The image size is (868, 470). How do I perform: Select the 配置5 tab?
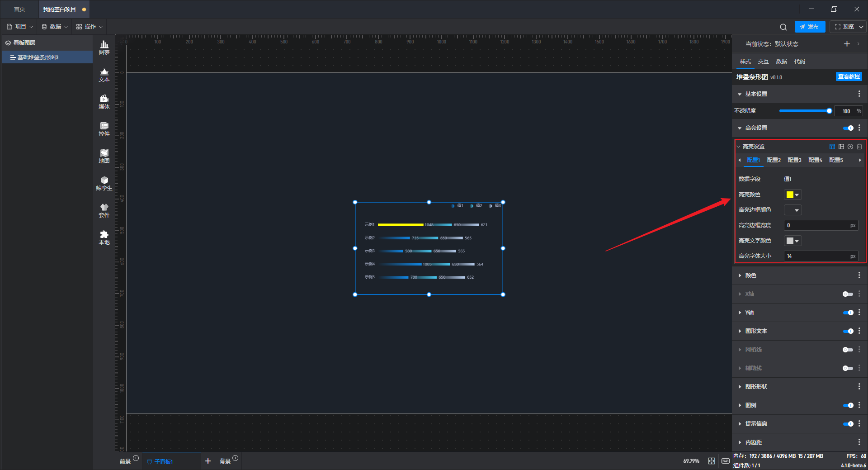coord(836,160)
